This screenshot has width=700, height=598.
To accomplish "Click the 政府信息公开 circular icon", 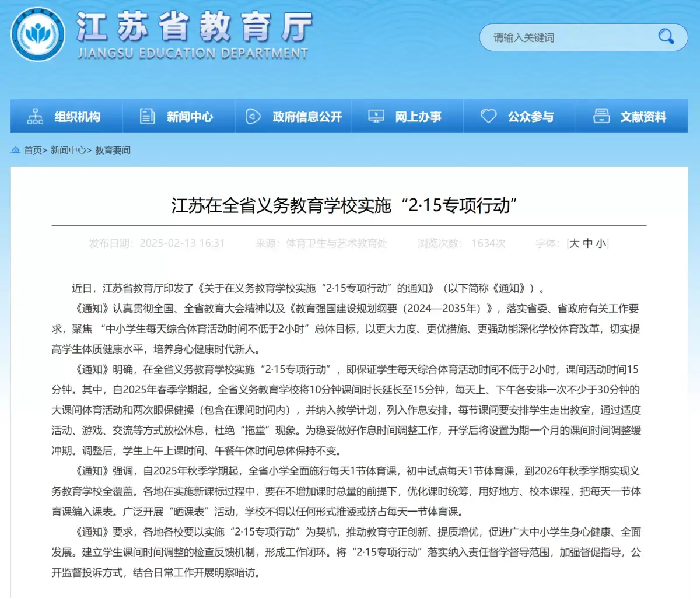I will (x=253, y=117).
